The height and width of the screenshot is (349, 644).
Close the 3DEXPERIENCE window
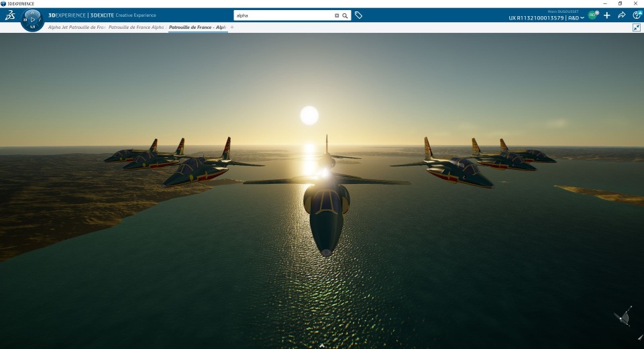click(635, 4)
